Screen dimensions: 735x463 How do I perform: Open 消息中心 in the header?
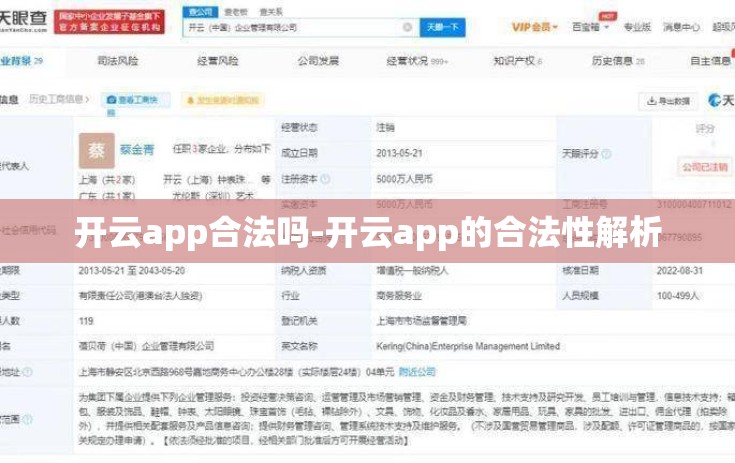681,27
